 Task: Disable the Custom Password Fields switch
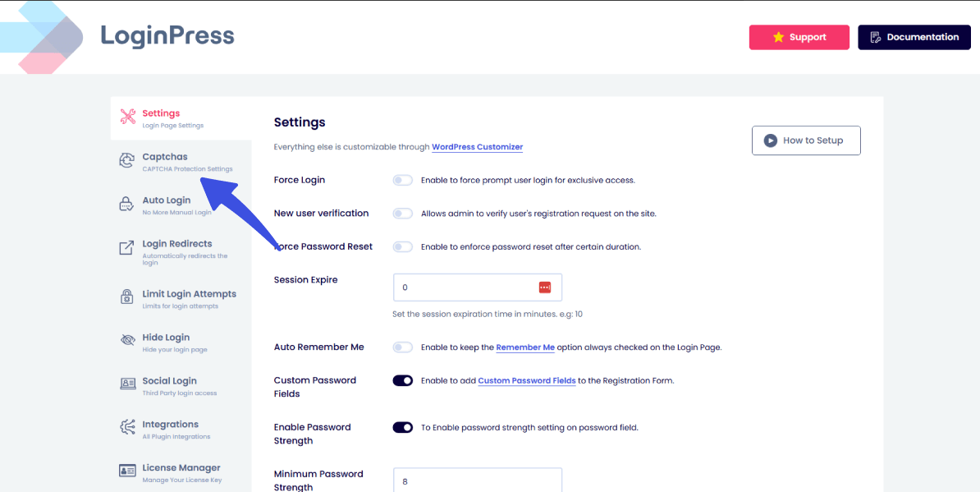coord(403,381)
